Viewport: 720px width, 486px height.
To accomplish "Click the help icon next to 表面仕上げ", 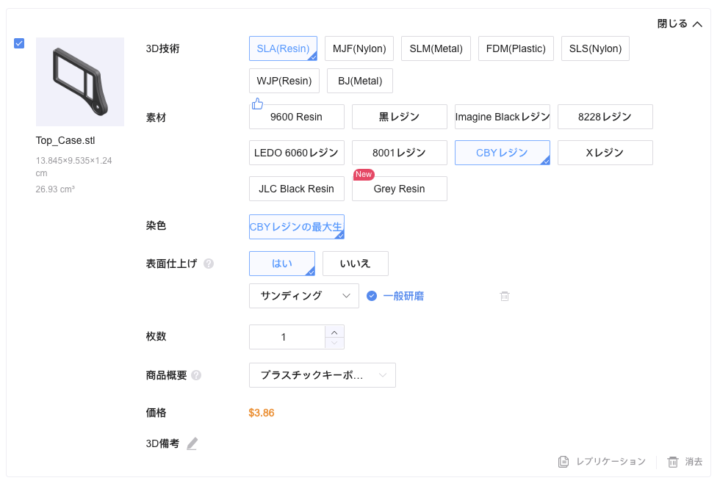I will pyautogui.click(x=209, y=264).
